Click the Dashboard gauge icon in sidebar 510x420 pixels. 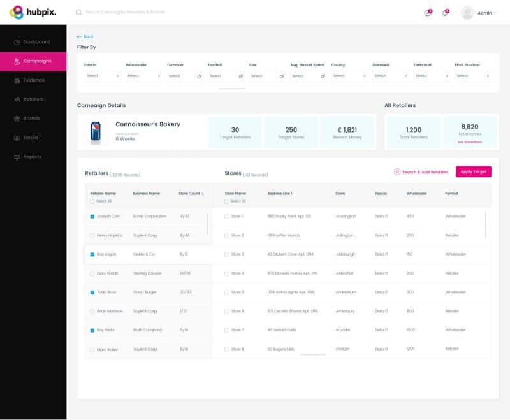pos(17,42)
